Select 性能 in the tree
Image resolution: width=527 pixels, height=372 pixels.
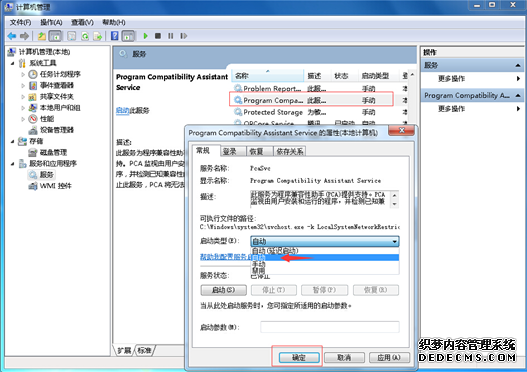(47, 119)
